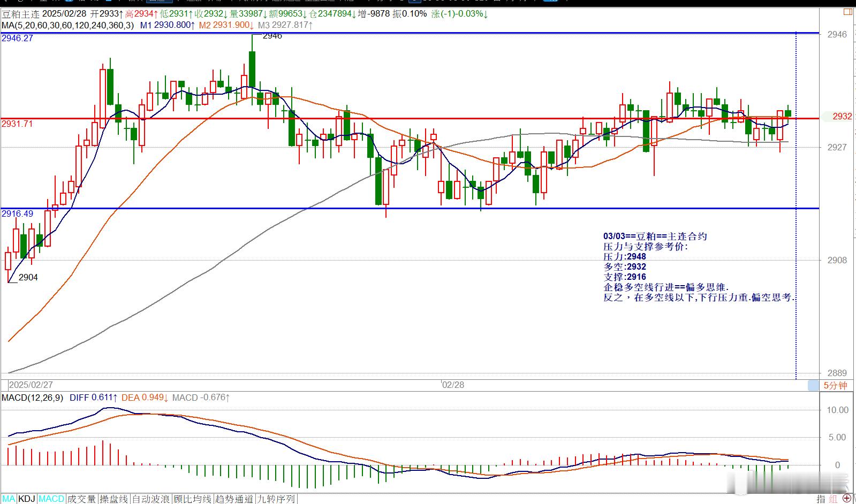The width and height of the screenshot is (856, 504).
Task: Click the 2904 low price marker
Action: point(28,277)
